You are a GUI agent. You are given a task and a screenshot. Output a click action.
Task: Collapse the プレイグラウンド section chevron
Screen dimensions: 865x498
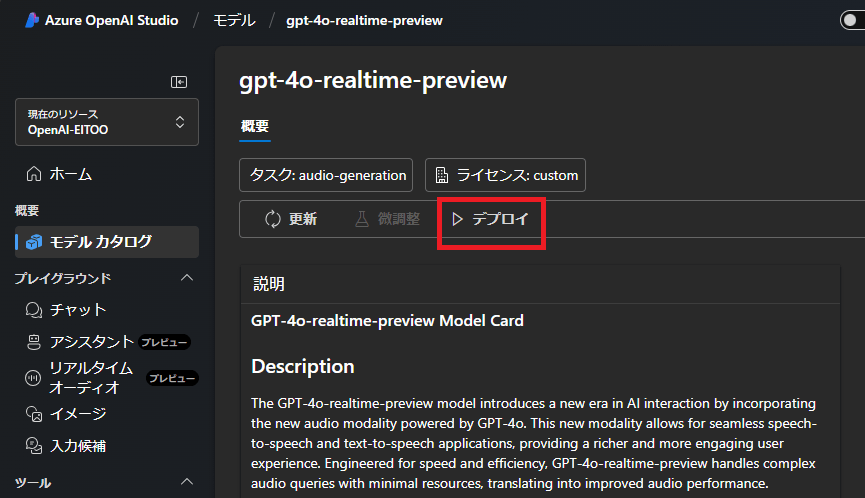[x=187, y=277]
